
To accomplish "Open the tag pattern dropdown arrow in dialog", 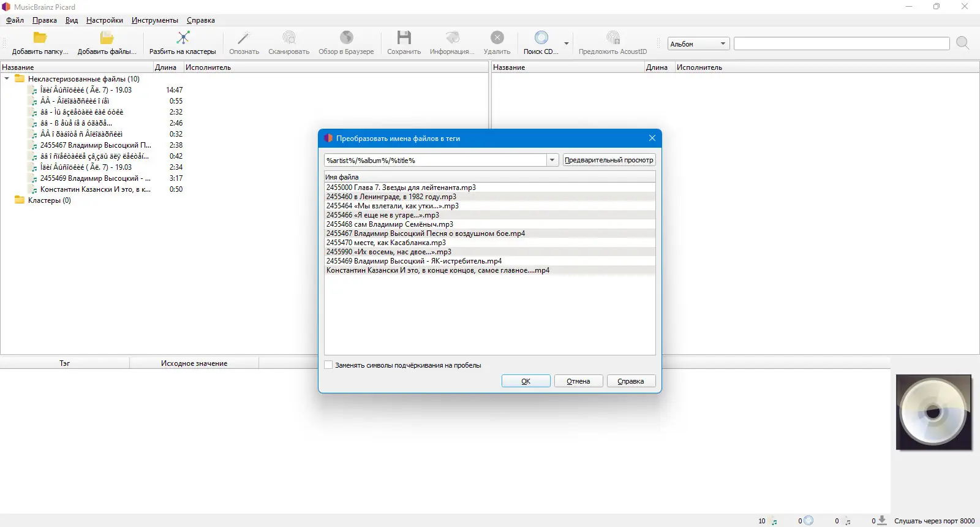I will (x=552, y=160).
